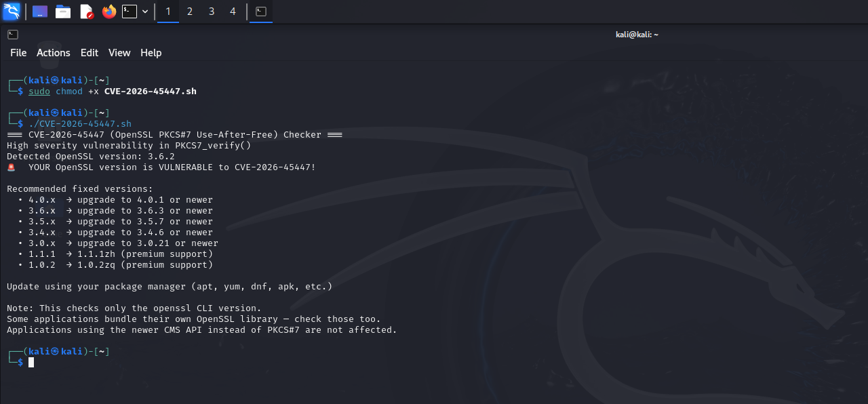868x404 pixels.
Task: Launch Firefox from the top panel
Action: coord(109,12)
